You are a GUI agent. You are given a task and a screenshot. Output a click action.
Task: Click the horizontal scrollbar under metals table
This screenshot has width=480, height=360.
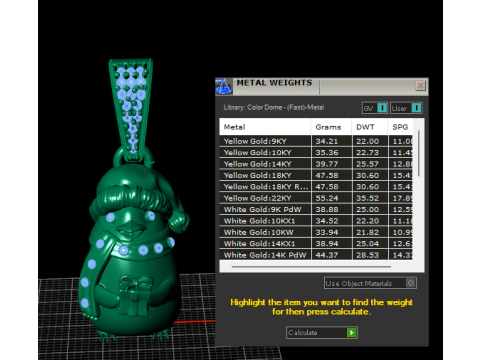[x=311, y=267]
